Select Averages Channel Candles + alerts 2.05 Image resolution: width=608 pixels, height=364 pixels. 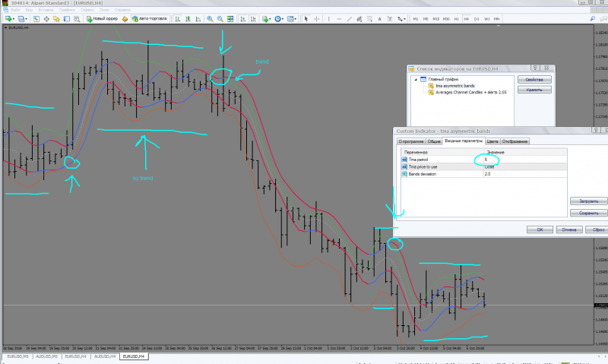click(470, 92)
